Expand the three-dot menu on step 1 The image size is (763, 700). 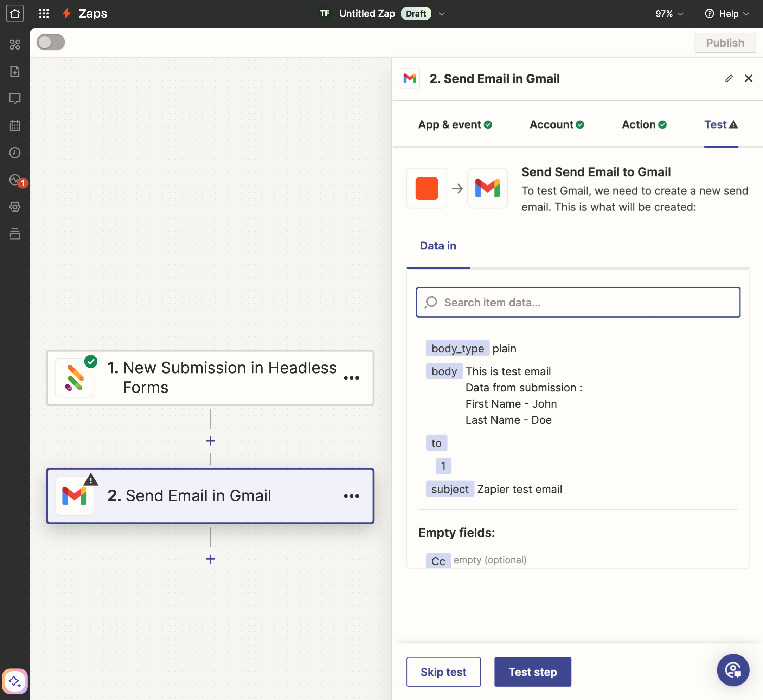point(352,376)
